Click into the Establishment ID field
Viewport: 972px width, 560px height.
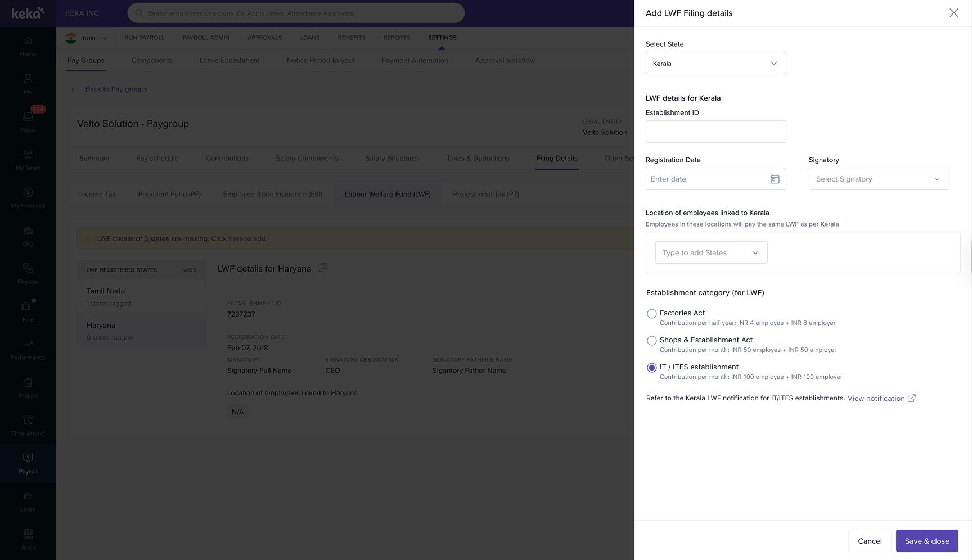point(715,132)
